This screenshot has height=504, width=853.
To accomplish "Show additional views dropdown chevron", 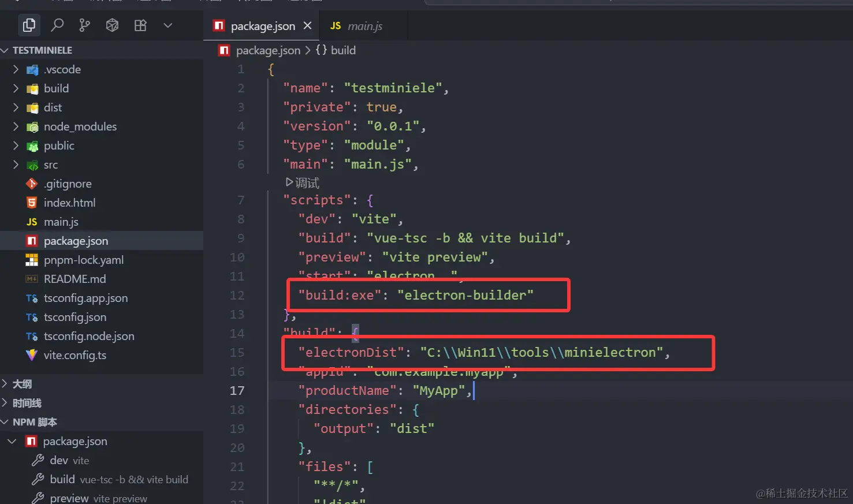I will click(x=168, y=25).
